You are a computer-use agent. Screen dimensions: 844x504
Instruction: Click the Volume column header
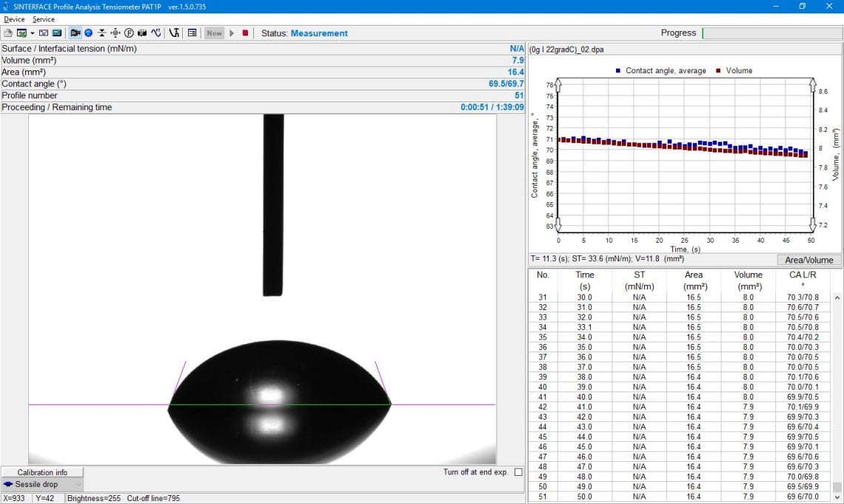coord(748,280)
